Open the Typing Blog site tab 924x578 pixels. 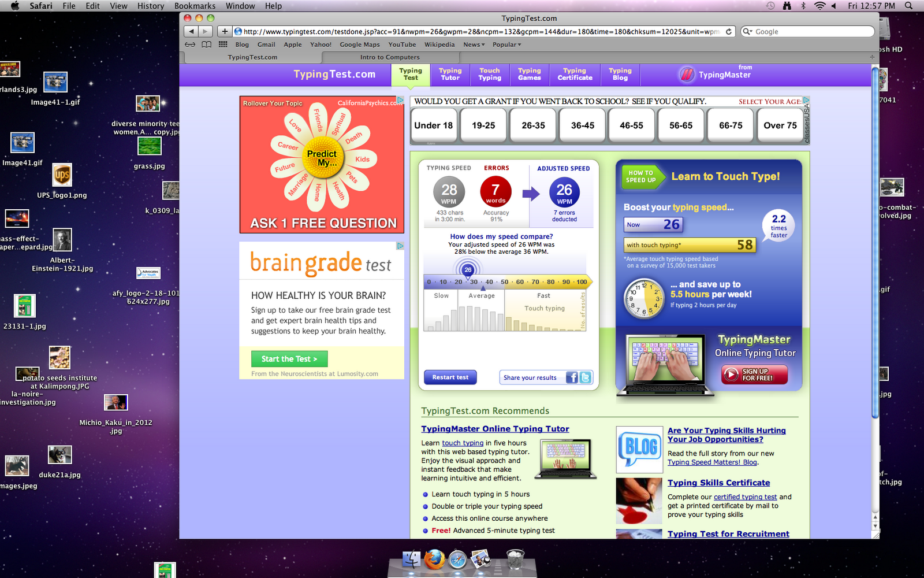point(620,74)
